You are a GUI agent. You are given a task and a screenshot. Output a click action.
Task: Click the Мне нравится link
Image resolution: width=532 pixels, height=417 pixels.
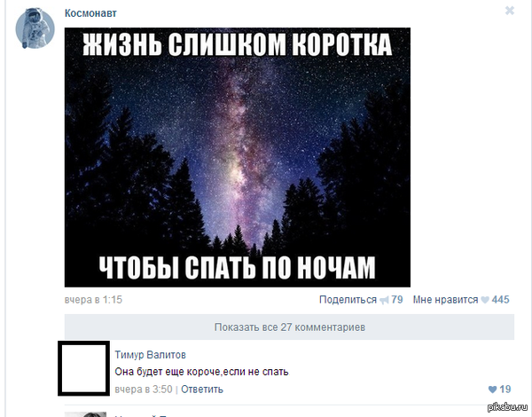tap(445, 300)
